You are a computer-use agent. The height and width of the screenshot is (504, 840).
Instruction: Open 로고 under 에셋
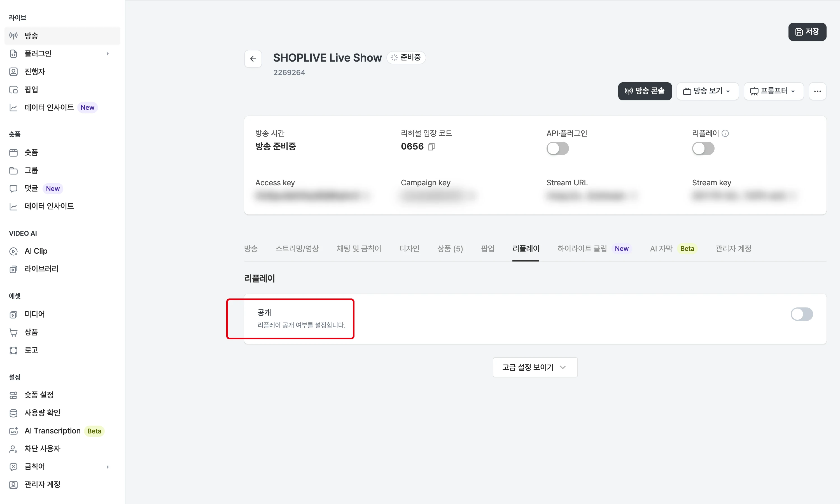[62, 350]
